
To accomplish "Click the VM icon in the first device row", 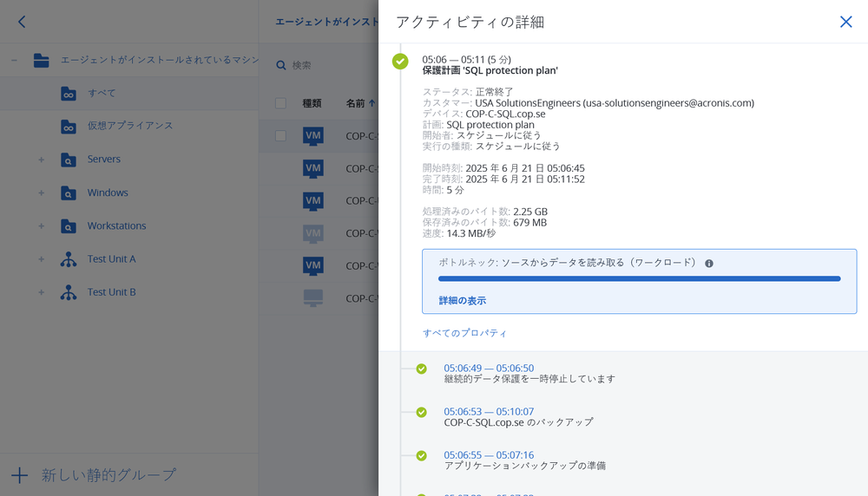I will point(313,136).
